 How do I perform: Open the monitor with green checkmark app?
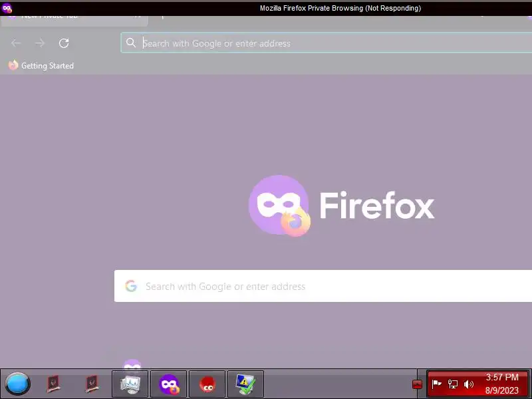pyautogui.click(x=245, y=384)
